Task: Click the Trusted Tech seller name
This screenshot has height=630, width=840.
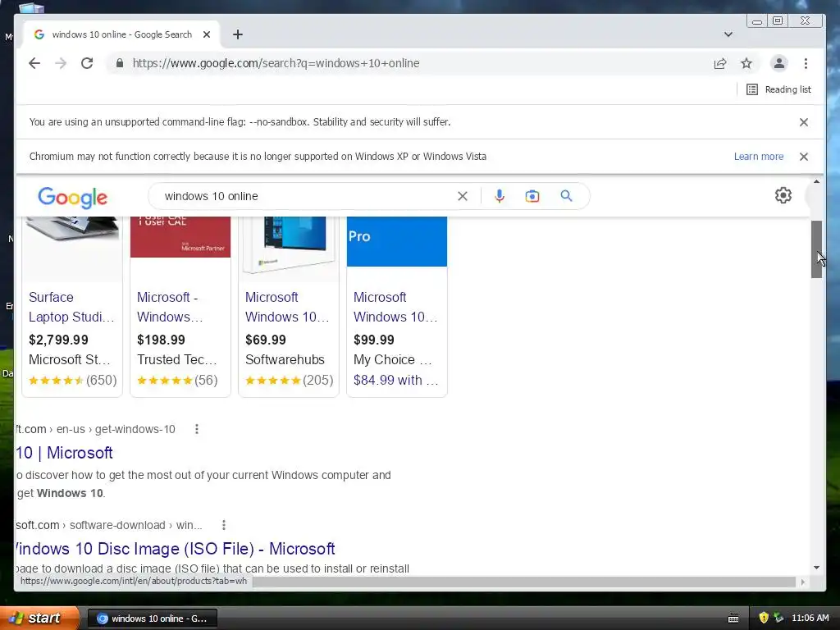Action: tap(177, 359)
